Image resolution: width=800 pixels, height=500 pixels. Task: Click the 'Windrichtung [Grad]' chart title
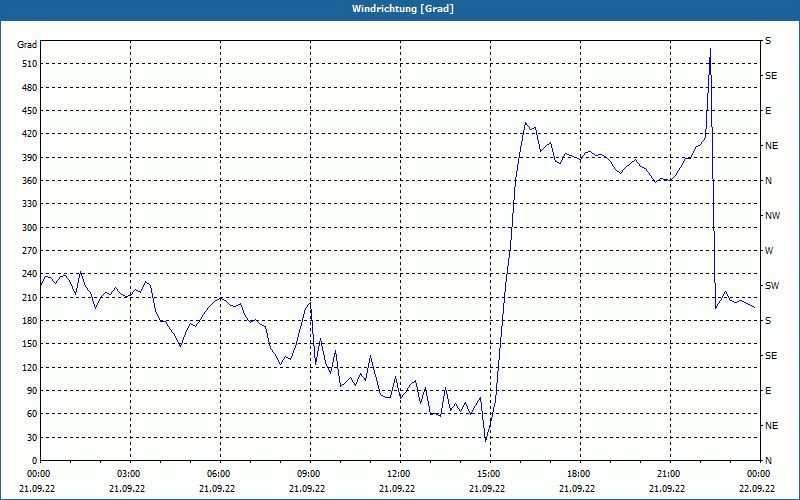tap(403, 9)
